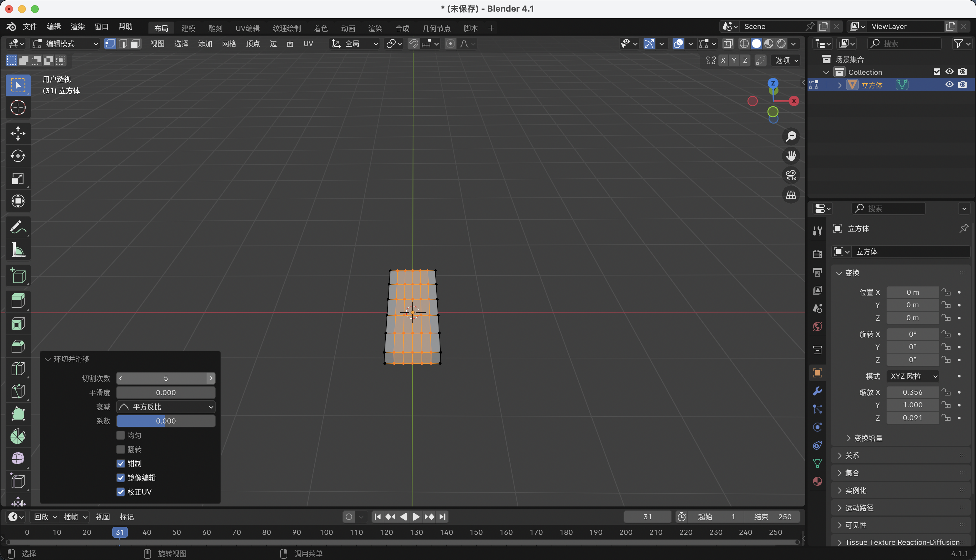Switch to the UV编辑 workspace tab

[x=247, y=28]
